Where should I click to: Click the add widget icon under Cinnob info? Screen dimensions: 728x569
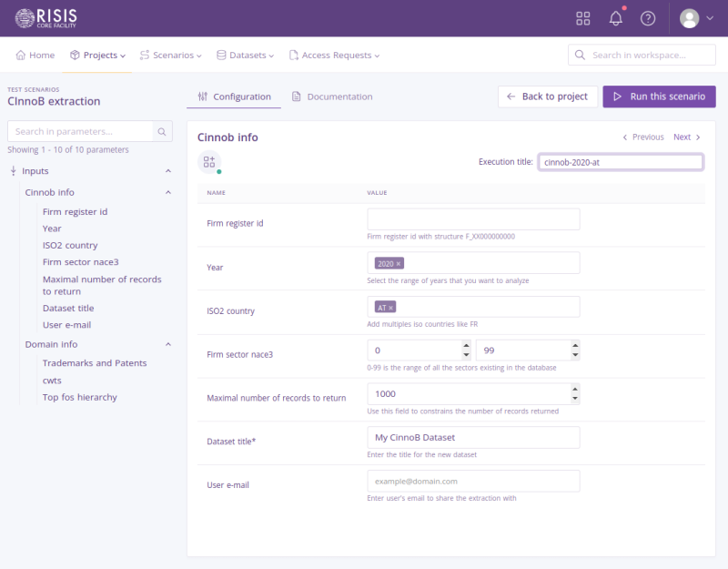pos(209,161)
